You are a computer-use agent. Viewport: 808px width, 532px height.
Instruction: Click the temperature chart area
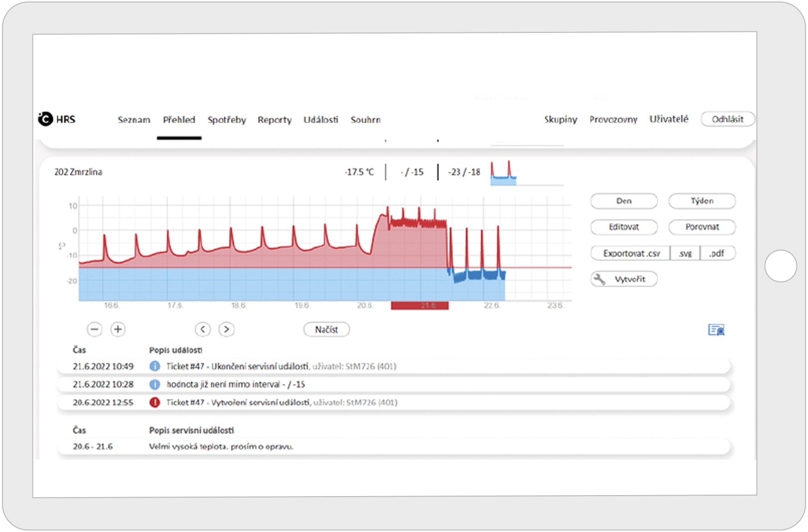325,249
